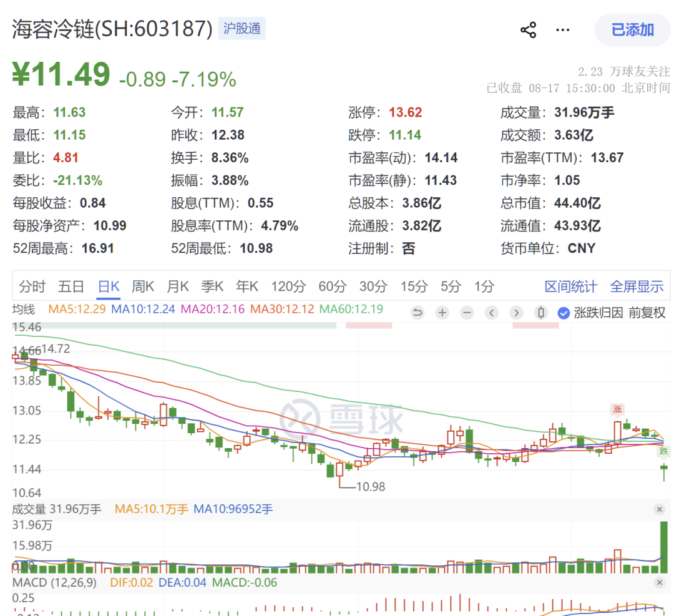Image resolution: width=674 pixels, height=616 pixels.
Task: Switch to 1分 interval tab
Action: coord(484,286)
